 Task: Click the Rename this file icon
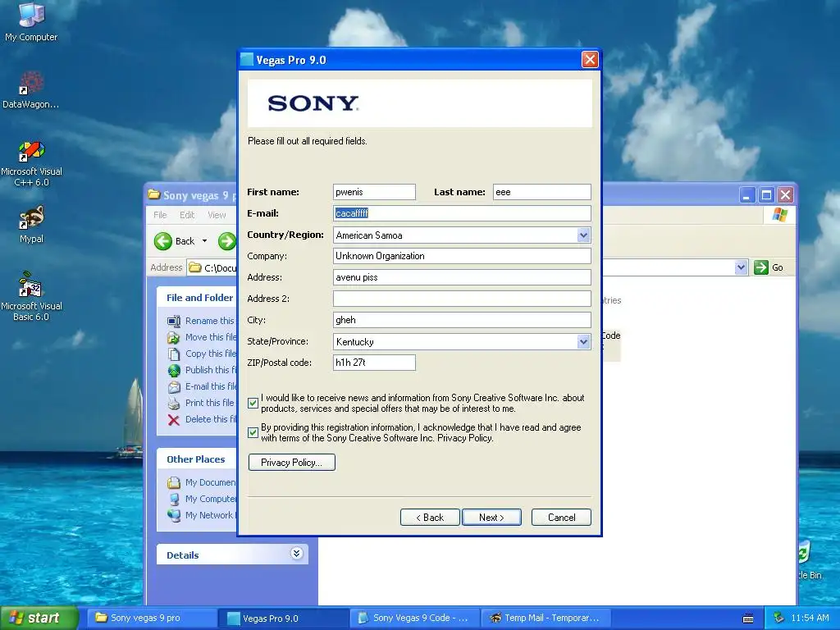(x=174, y=321)
